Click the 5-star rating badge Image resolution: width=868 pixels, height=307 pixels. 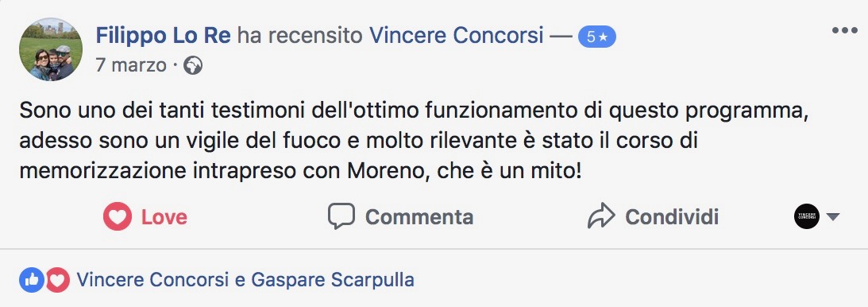(x=596, y=37)
